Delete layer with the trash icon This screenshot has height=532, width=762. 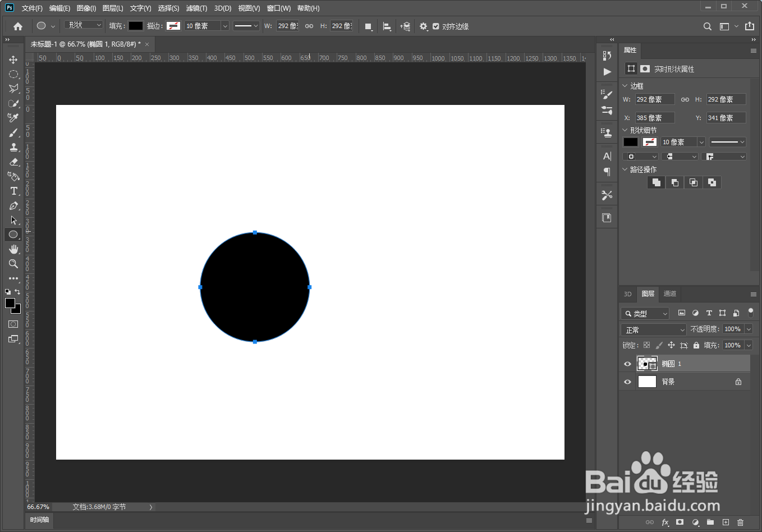coord(740,522)
